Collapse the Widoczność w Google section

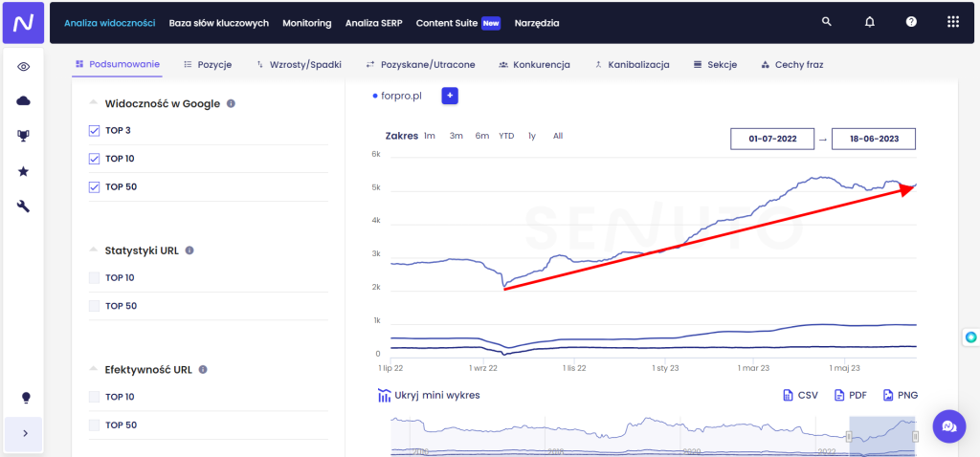click(x=93, y=103)
